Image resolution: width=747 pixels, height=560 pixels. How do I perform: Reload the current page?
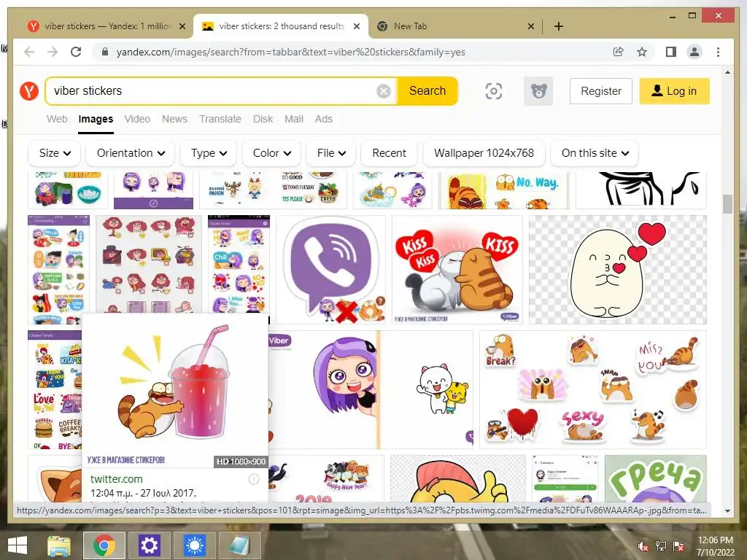point(76,52)
